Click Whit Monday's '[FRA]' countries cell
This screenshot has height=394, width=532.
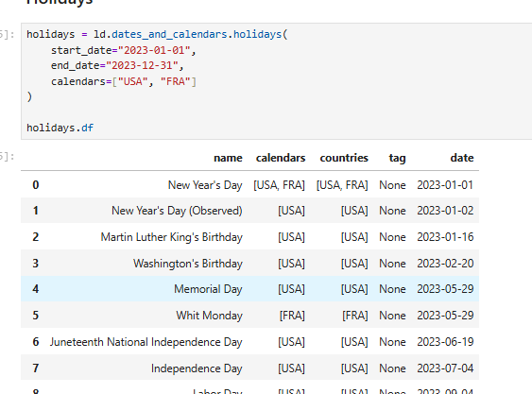[x=355, y=316]
